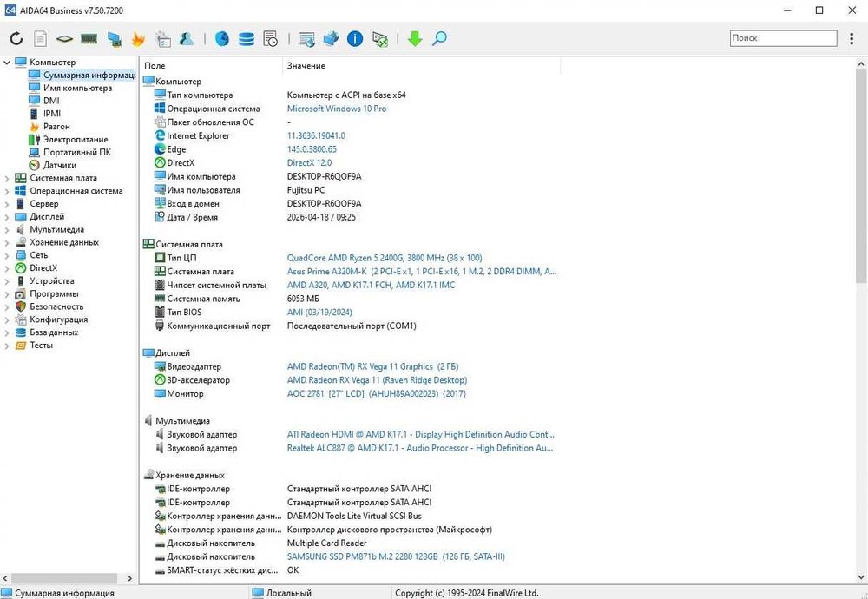Click inside the Поиск search field
The width and height of the screenshot is (868, 599).
tap(783, 38)
